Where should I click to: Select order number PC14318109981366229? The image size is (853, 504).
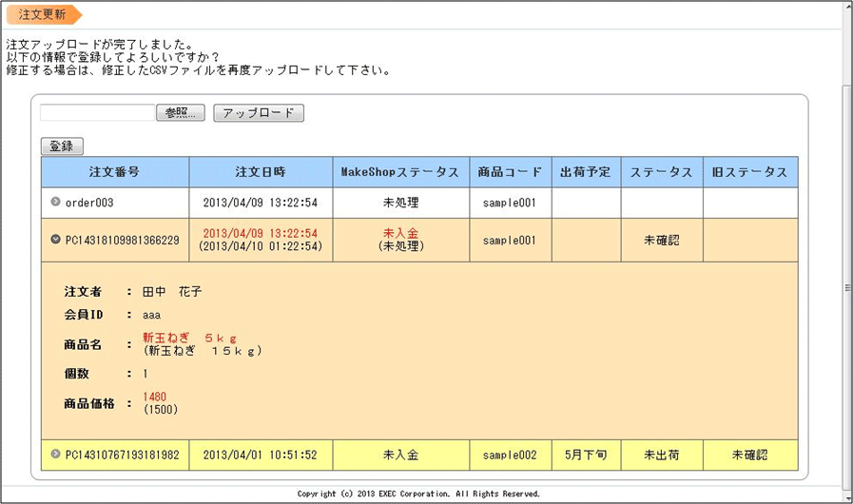[122, 240]
